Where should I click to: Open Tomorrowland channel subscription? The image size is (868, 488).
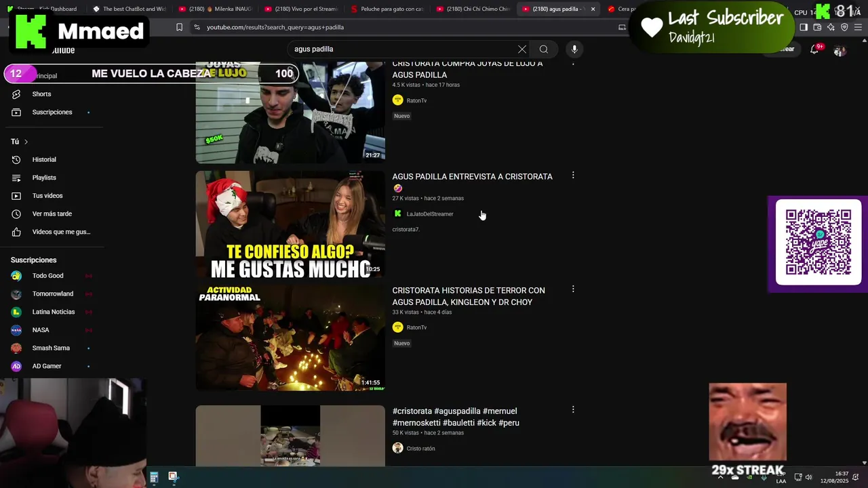(x=52, y=293)
